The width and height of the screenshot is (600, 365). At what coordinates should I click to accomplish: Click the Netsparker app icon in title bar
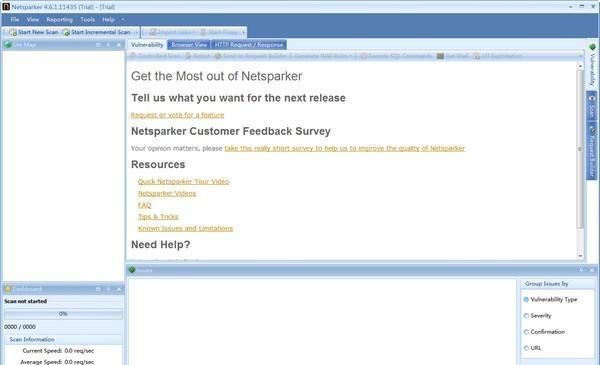pyautogui.click(x=6, y=6)
